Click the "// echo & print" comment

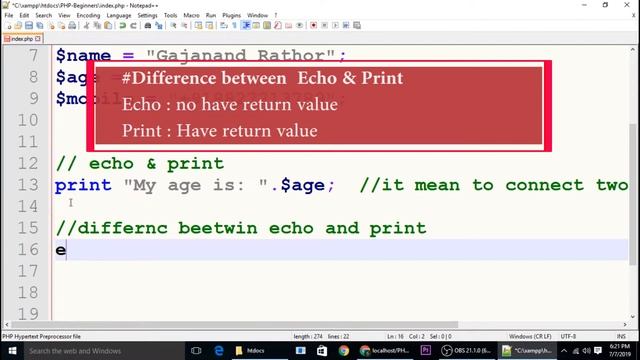click(140, 164)
